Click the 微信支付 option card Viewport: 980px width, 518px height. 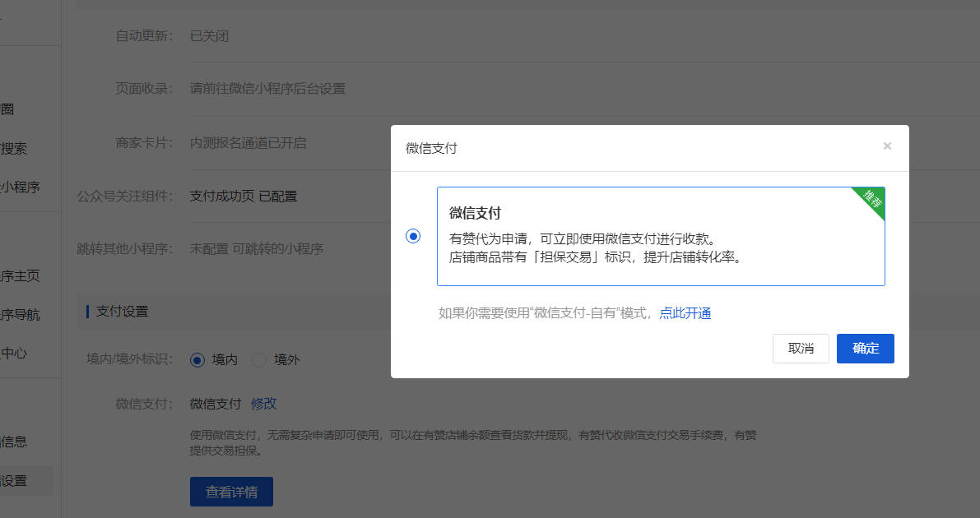tap(661, 236)
